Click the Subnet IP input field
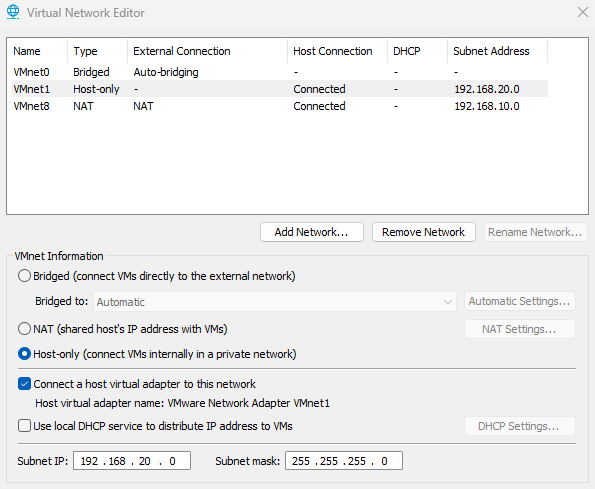The height and width of the screenshot is (489, 595). [132, 461]
